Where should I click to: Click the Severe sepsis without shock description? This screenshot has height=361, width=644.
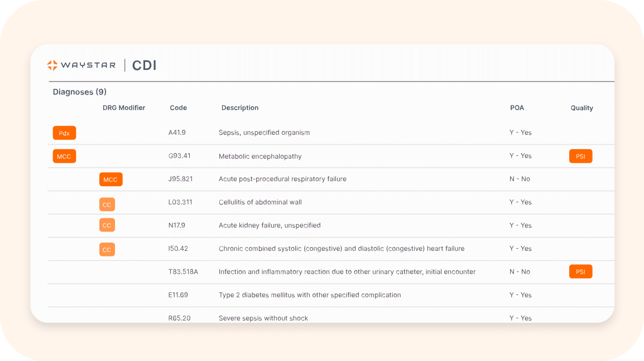[x=263, y=318]
